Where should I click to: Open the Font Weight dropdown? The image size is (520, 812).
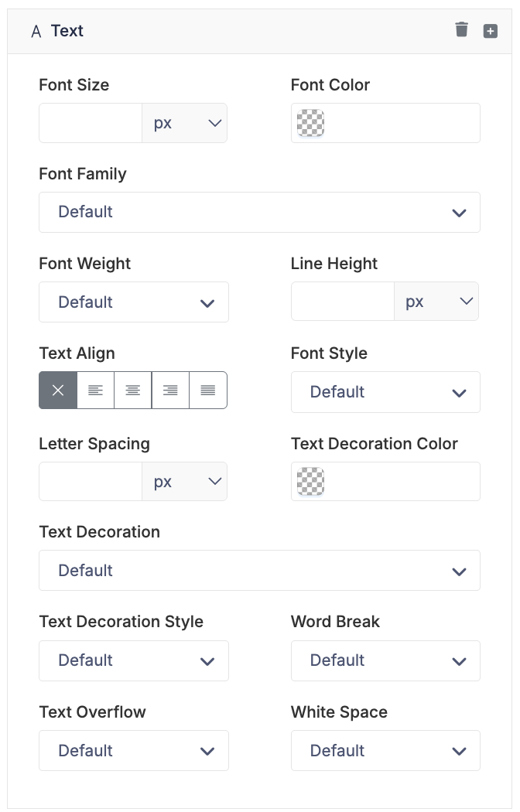(x=133, y=302)
